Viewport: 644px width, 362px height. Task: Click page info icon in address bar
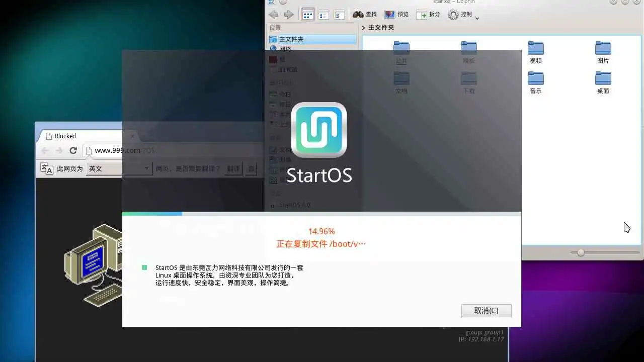point(89,150)
